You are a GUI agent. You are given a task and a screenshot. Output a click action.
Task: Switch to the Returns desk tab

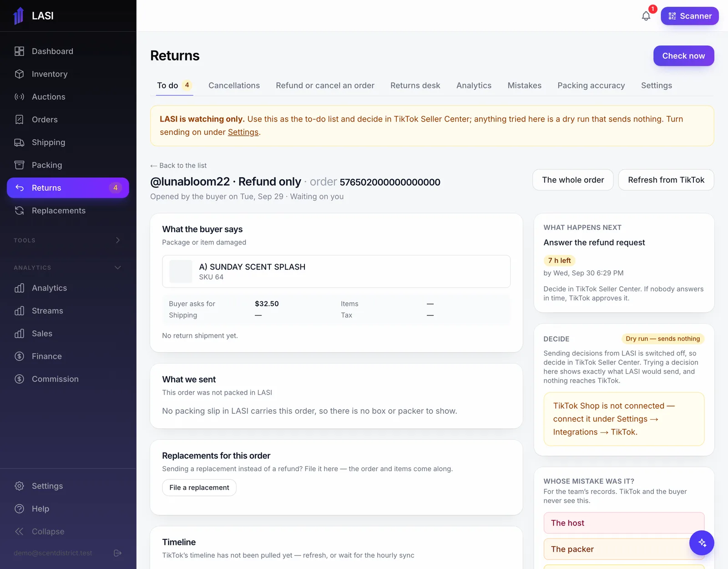click(415, 86)
